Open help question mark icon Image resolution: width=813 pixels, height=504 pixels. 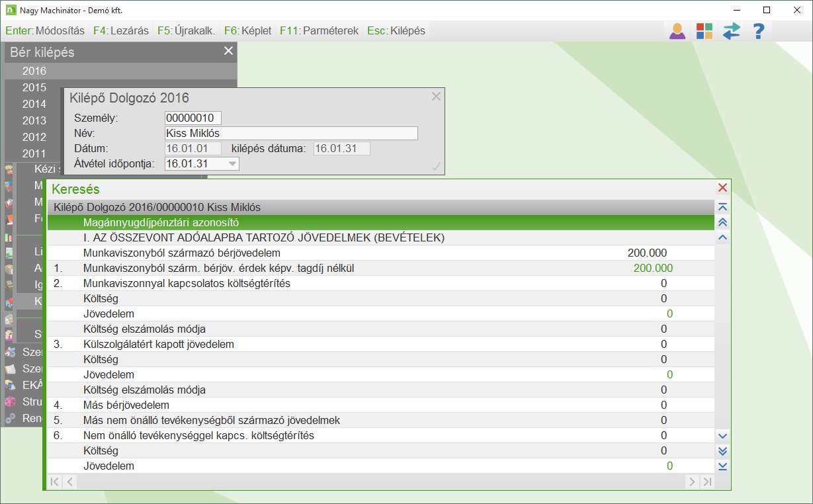point(759,31)
